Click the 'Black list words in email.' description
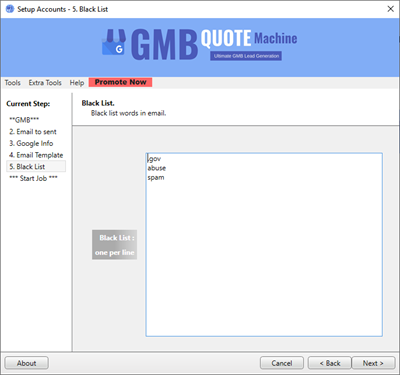Image resolution: width=400 pixels, height=375 pixels. pos(129,113)
